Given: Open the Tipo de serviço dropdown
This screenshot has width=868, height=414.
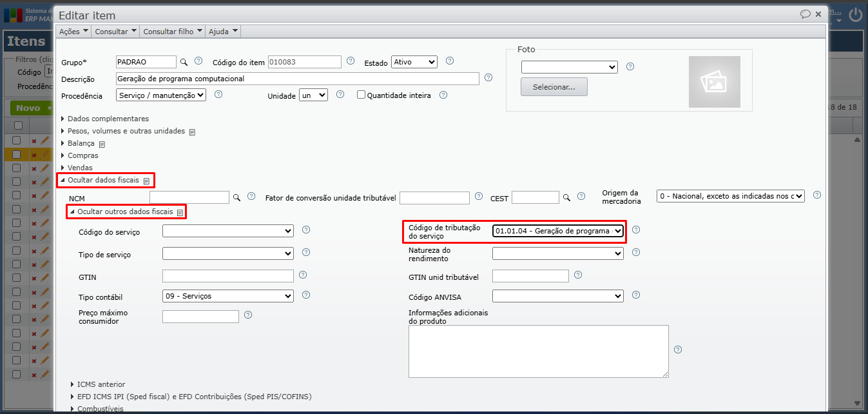Looking at the screenshot, I should pos(228,254).
